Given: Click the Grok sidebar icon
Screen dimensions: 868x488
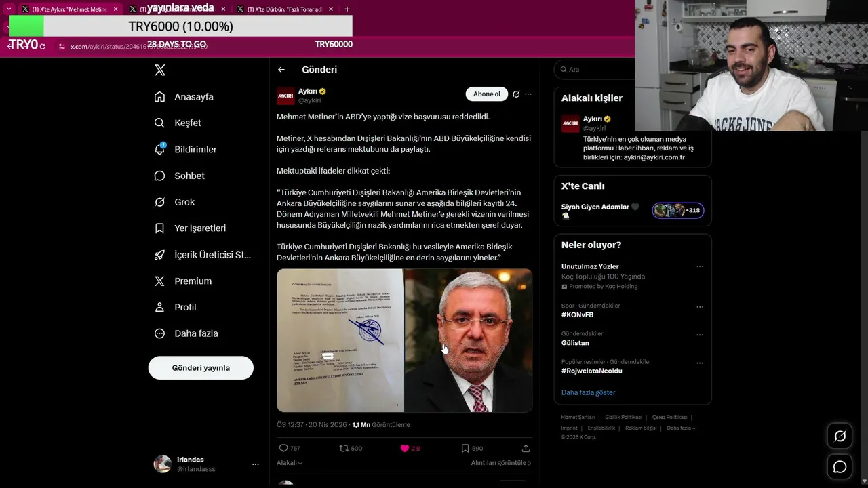Looking at the screenshot, I should click(x=159, y=202).
